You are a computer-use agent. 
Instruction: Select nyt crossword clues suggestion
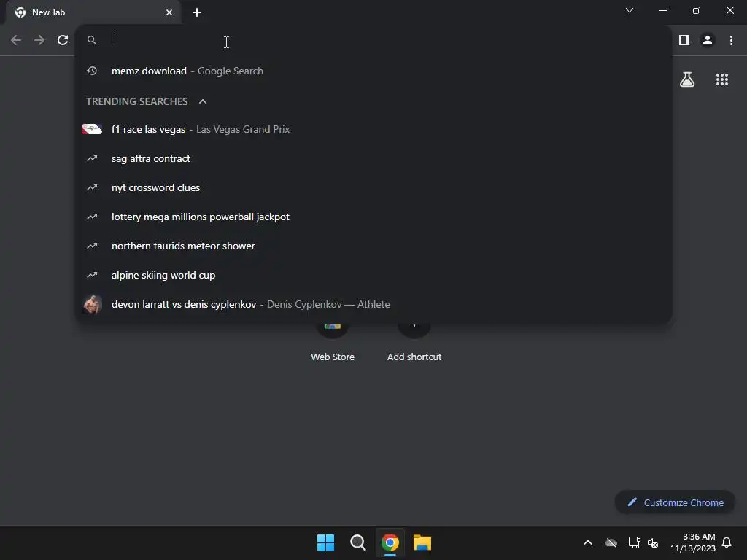[x=374, y=187]
